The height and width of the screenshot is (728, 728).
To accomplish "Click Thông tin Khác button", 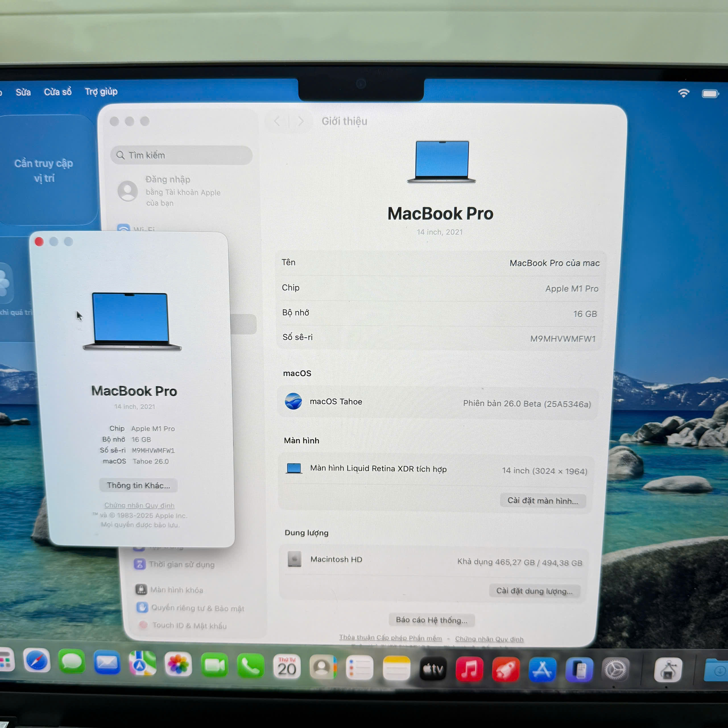I will pyautogui.click(x=138, y=485).
